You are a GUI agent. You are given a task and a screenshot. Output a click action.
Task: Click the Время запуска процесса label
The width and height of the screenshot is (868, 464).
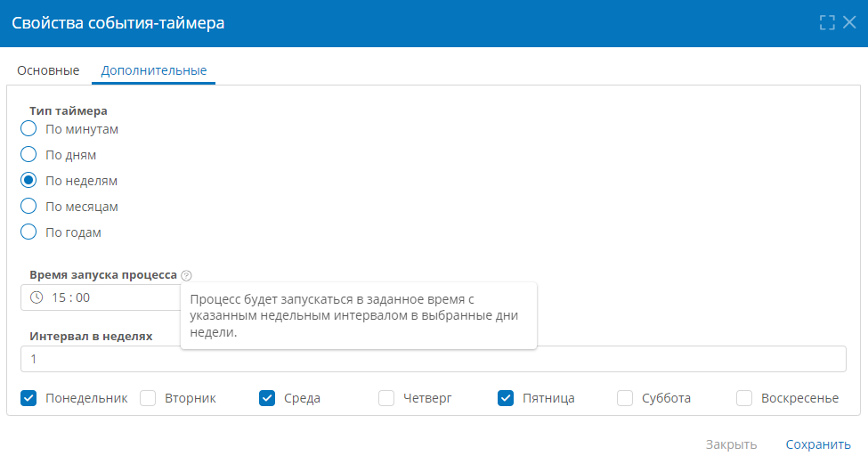tap(103, 275)
